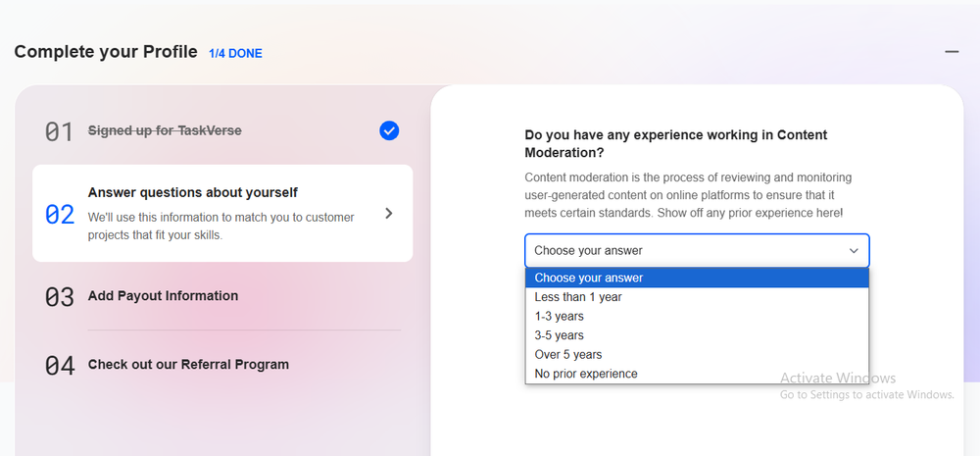The image size is (980, 456).
Task: Click the 03 step number
Action: point(60,297)
